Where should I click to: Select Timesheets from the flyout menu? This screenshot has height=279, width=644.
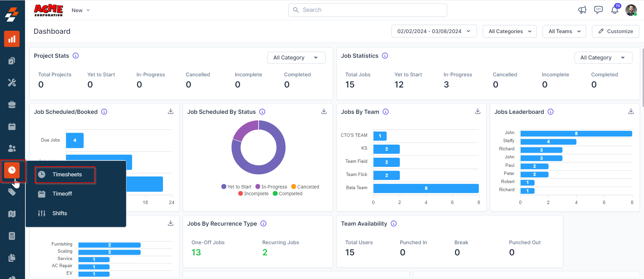tap(67, 175)
